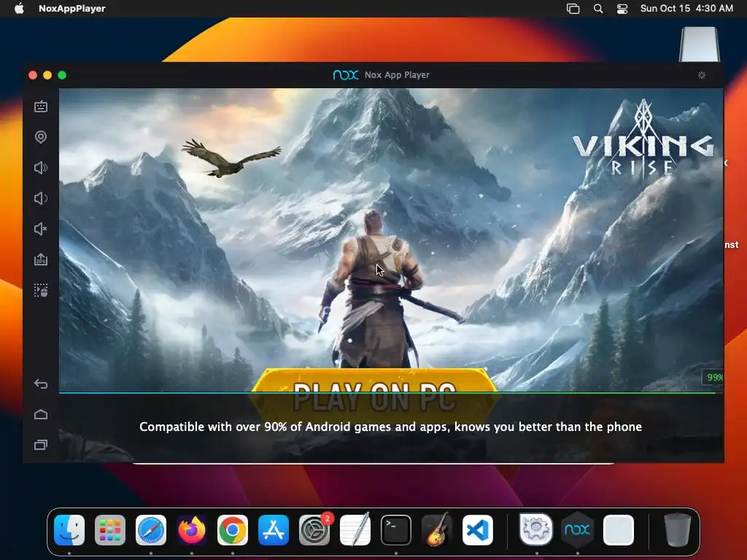The width and height of the screenshot is (747, 560).
Task: Launch Google Chrome from the Dock
Action: click(x=233, y=529)
